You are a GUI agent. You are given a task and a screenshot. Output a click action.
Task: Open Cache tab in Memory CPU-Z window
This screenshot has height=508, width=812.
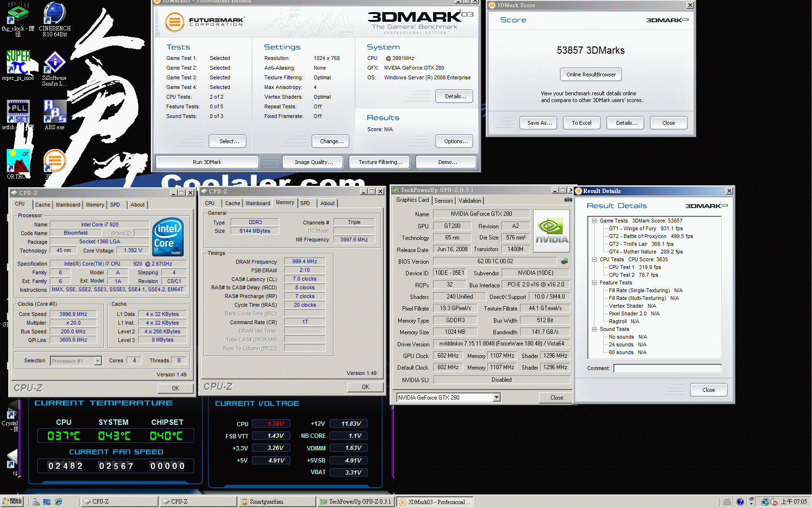click(232, 203)
